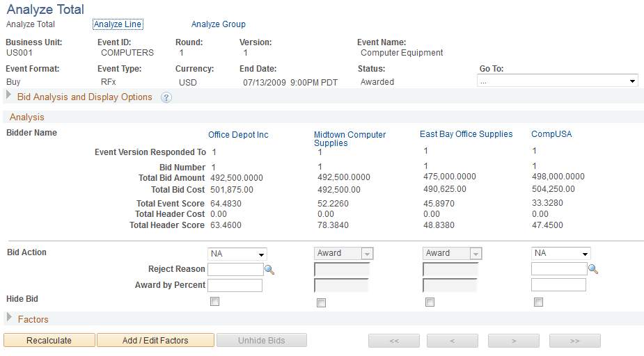The image size is (644, 356).
Task: Click the Add / Edit Factors button
Action: [x=155, y=341]
